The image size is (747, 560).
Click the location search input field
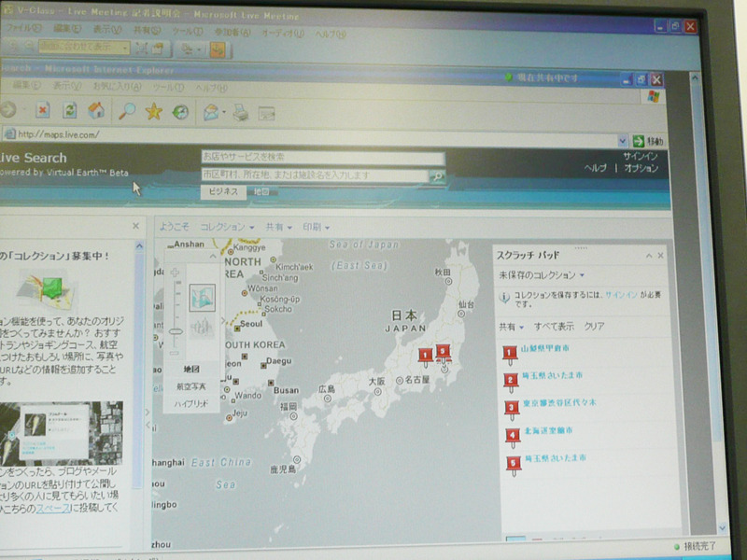point(315,175)
